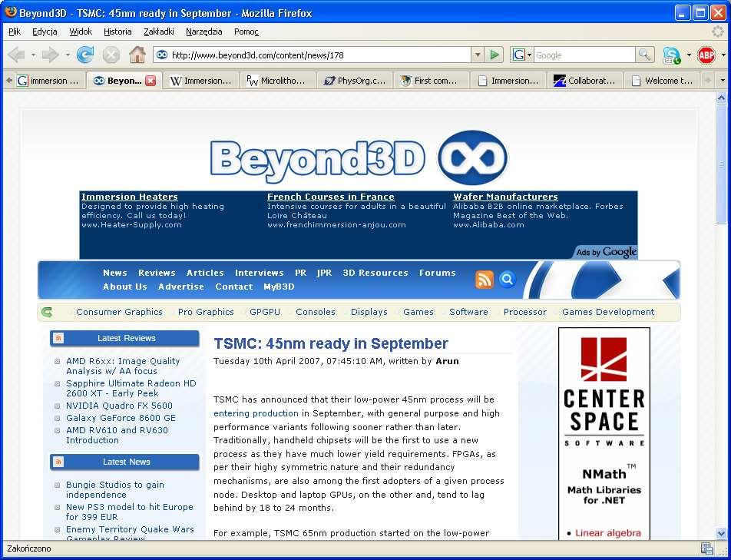Follow the 'entering production' article link
The width and height of the screenshot is (731, 560).
(x=256, y=413)
